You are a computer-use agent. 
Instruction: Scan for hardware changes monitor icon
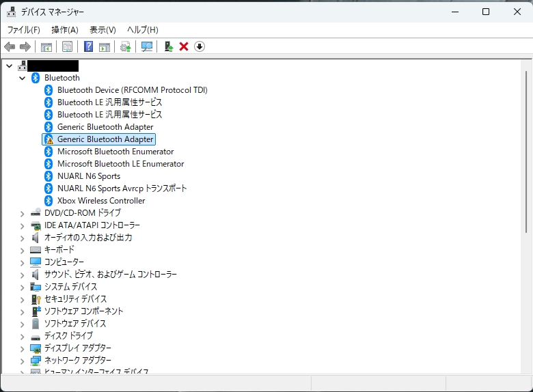pos(147,46)
